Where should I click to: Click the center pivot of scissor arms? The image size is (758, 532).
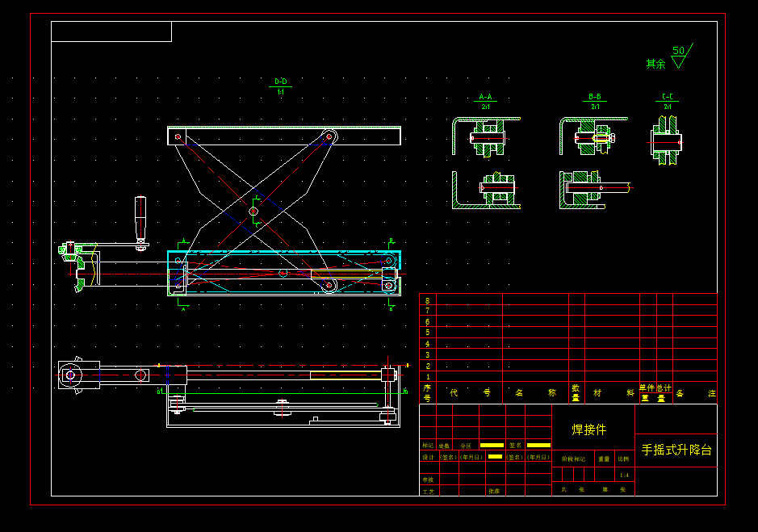(253, 212)
